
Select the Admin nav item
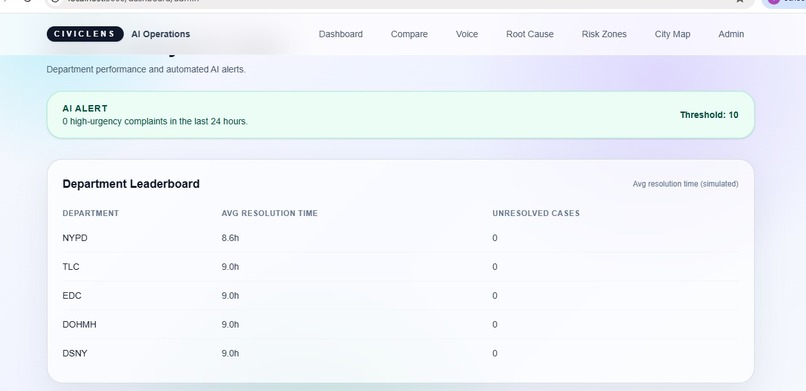pyautogui.click(x=731, y=34)
